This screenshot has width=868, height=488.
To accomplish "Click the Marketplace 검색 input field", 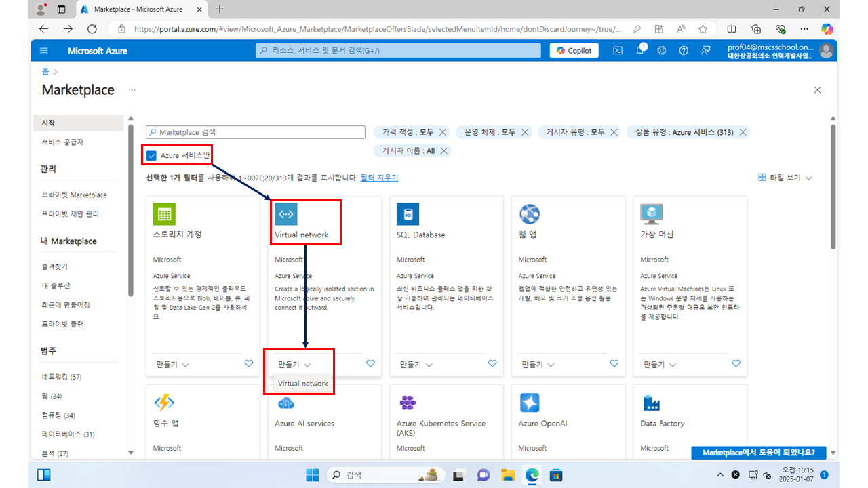I will tap(255, 132).
